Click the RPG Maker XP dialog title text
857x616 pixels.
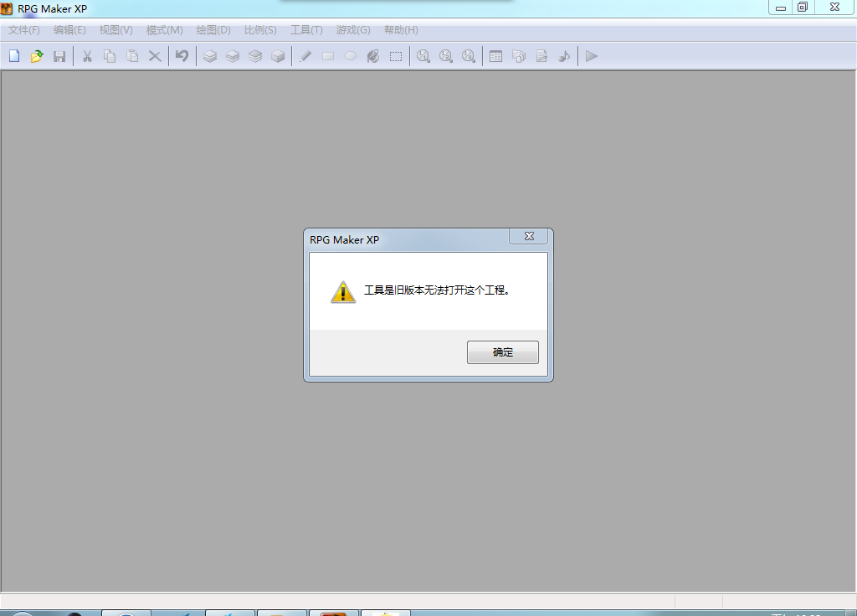click(x=344, y=240)
